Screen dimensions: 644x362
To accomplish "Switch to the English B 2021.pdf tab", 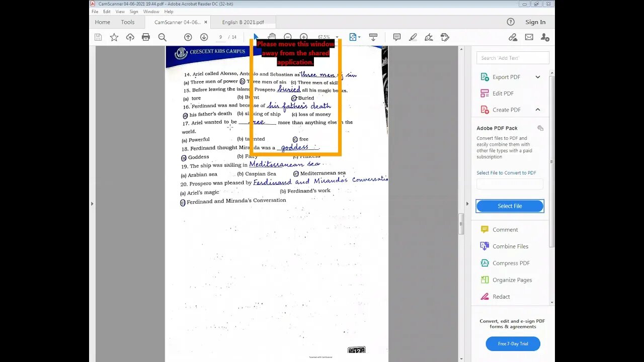I will 243,22.
